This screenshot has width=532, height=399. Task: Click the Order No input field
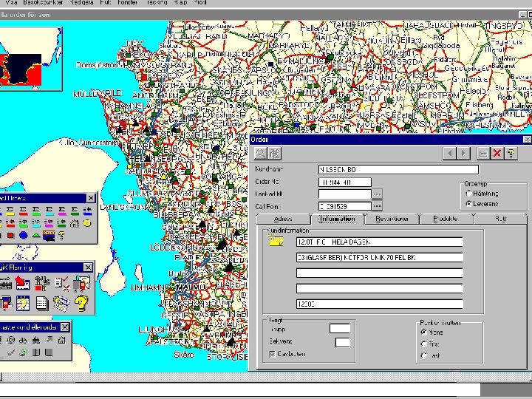click(345, 183)
